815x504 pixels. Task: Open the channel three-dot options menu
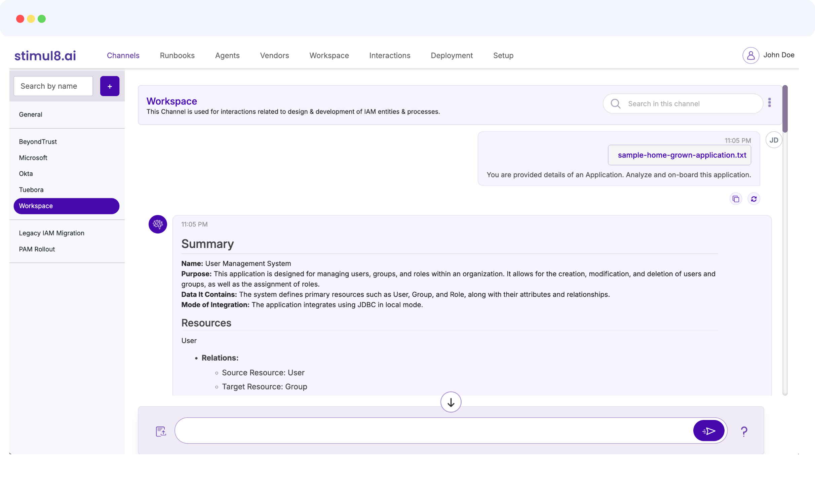(x=769, y=102)
